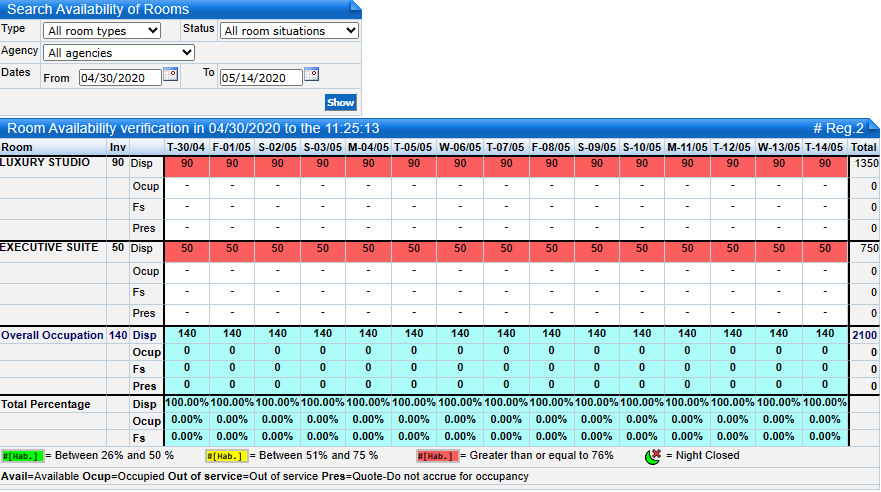Screen dimensions: 881x492
Task: Click the F-01/05 column header
Action: pos(232,147)
